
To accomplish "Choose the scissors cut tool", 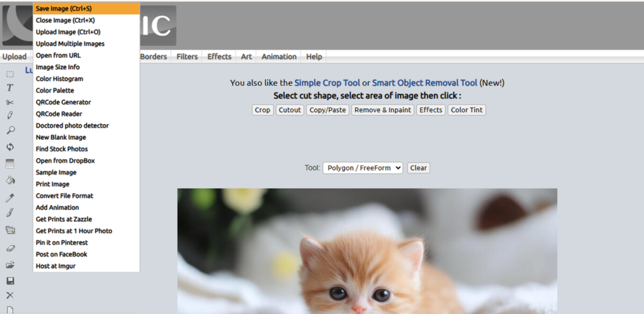I will (10, 102).
